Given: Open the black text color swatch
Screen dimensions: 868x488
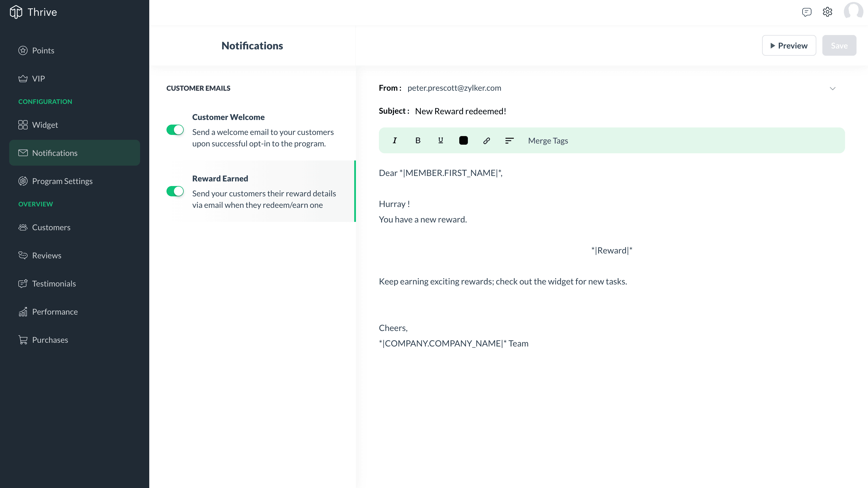Looking at the screenshot, I should tap(463, 141).
